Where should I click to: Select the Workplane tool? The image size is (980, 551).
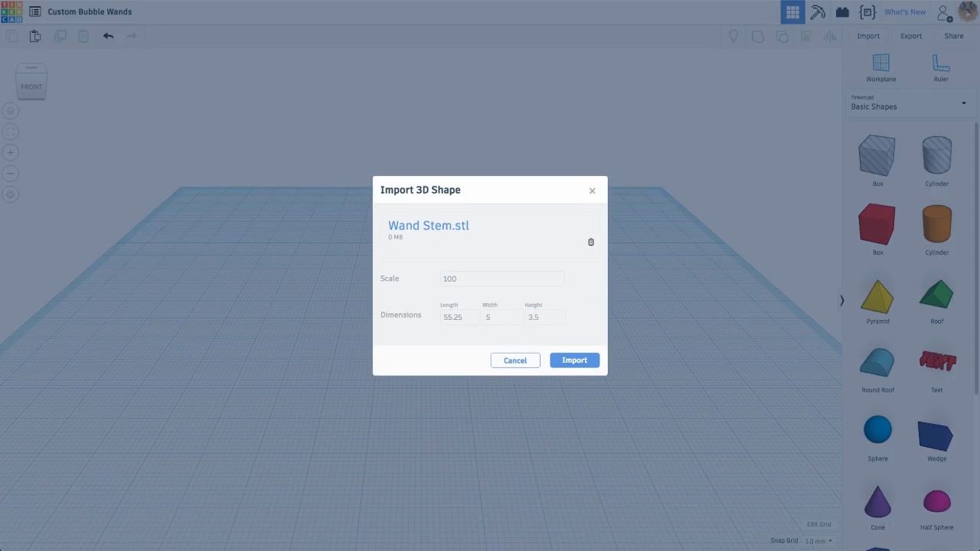(881, 68)
